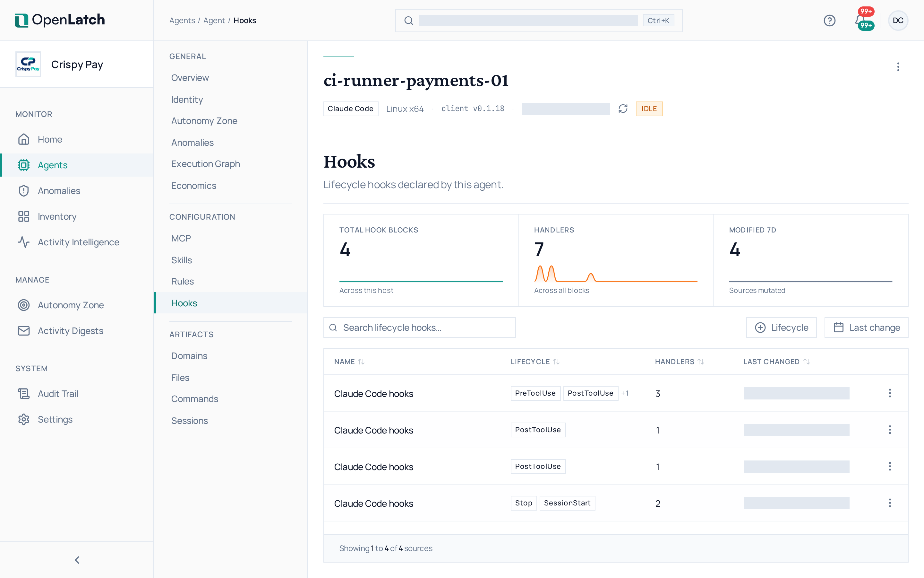This screenshot has width=924, height=578.
Task: Click the Agents breadcrumb link
Action: [182, 20]
